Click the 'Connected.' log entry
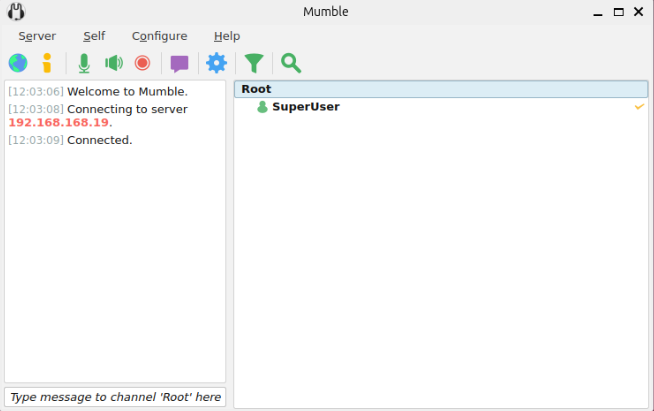Viewport: 654px width, 411px height. coord(99,140)
